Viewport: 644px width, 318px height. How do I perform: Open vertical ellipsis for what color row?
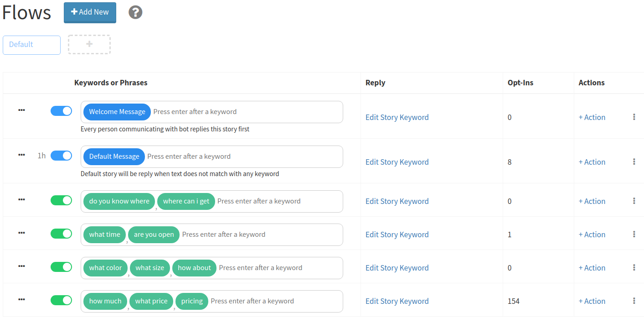click(634, 268)
